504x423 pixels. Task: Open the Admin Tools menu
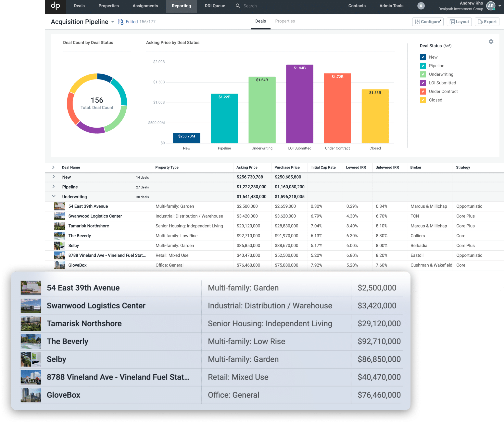click(x=391, y=6)
